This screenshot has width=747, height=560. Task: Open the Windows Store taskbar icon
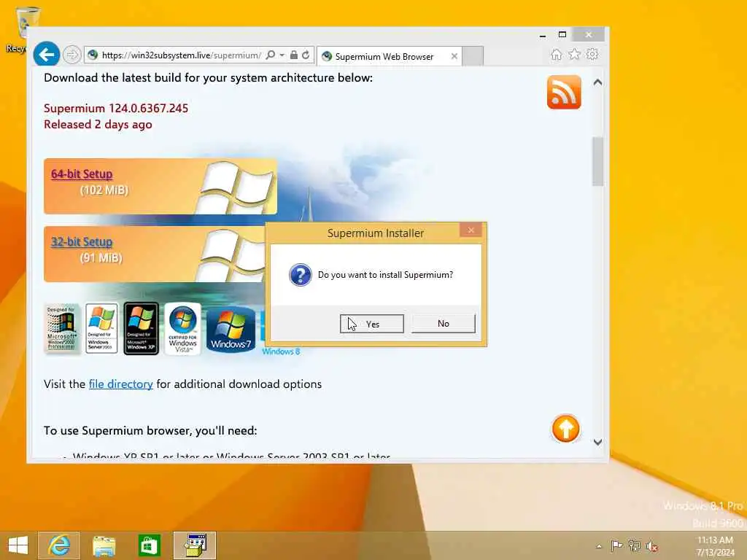(x=149, y=545)
